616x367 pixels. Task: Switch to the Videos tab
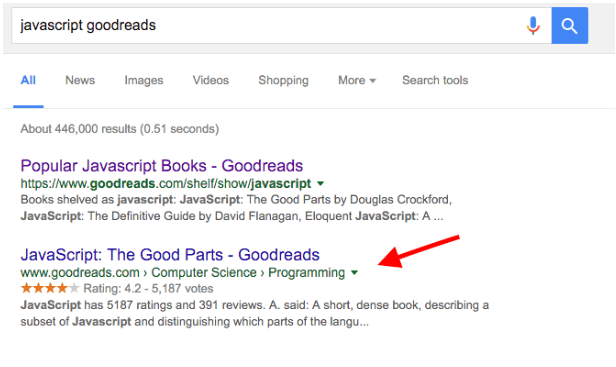tap(211, 80)
